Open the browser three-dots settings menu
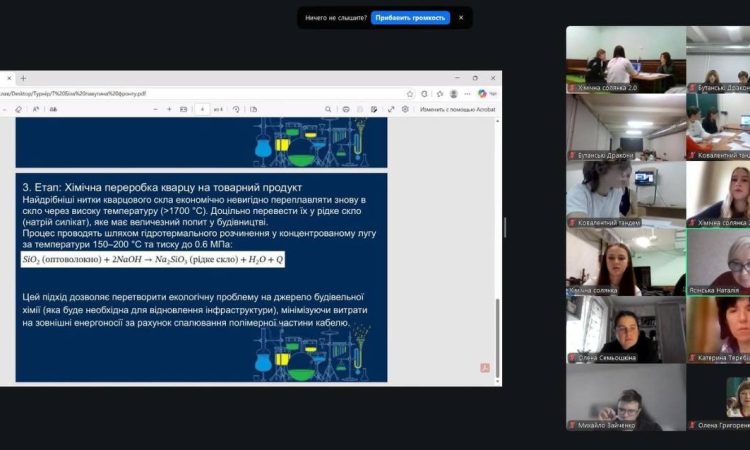The image size is (750, 450). coord(467,94)
